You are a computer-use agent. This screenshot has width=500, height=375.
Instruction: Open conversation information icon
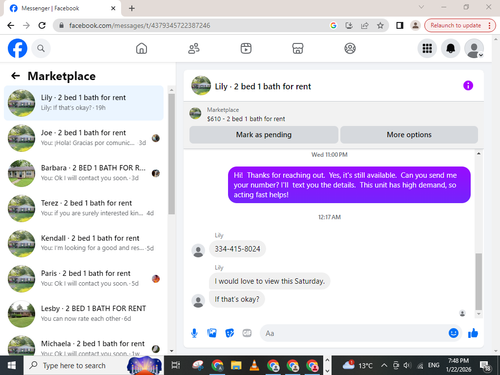point(468,86)
